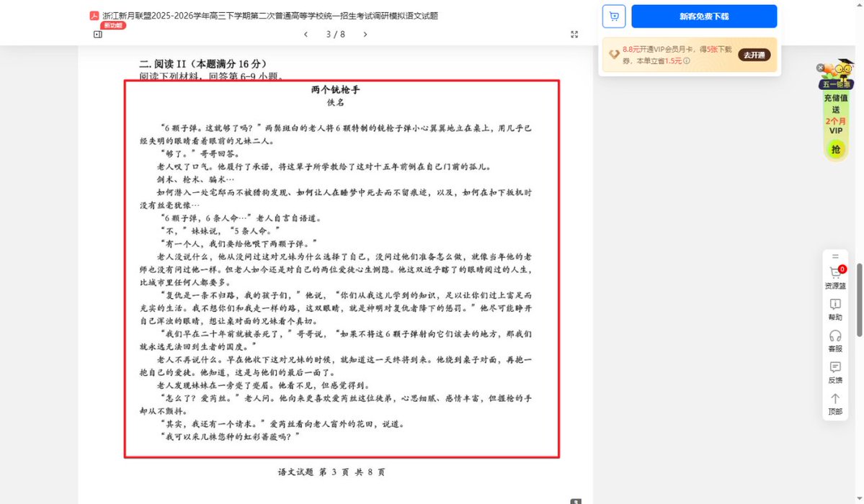Click the document title 浙江新月联盟2025-2026学年

(270, 16)
